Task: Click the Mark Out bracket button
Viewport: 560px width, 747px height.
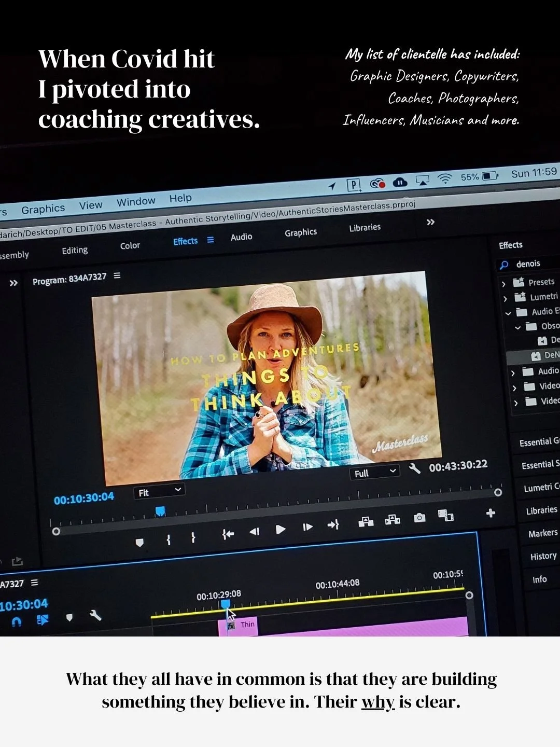Action: click(x=193, y=537)
